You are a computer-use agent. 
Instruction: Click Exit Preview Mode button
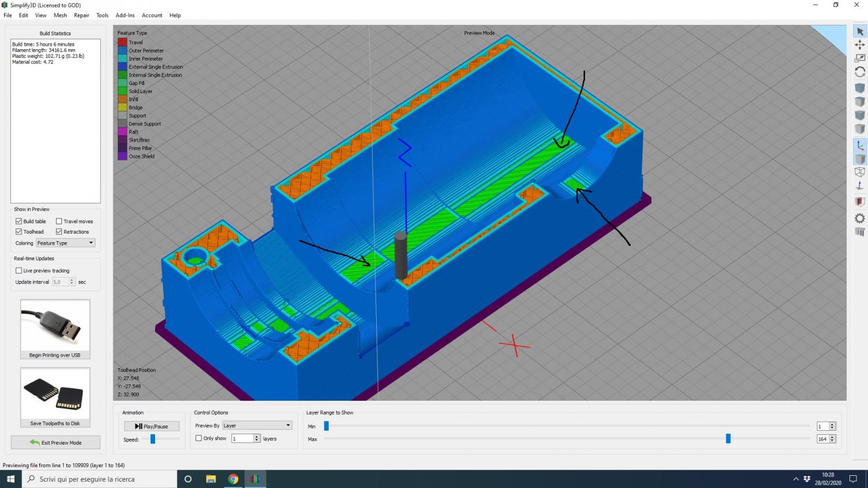tap(56, 442)
